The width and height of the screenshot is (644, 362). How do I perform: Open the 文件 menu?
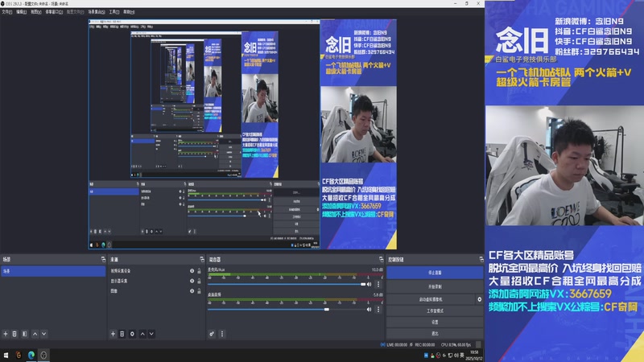pyautogui.click(x=6, y=12)
